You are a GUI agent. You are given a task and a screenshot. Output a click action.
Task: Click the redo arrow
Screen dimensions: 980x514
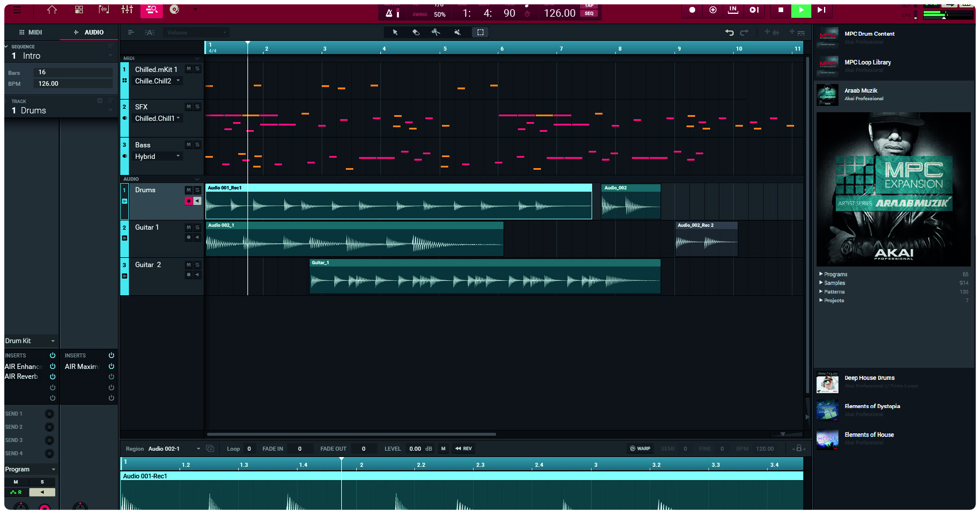[744, 32]
